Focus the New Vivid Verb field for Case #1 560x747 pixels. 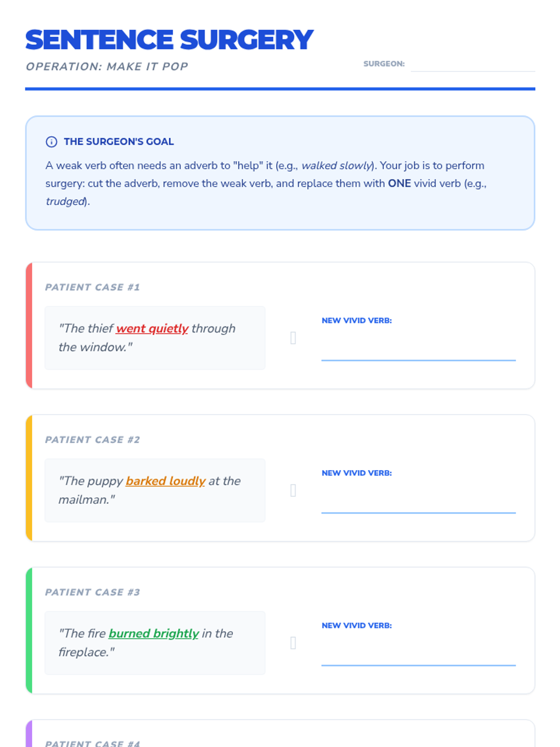tap(418, 349)
